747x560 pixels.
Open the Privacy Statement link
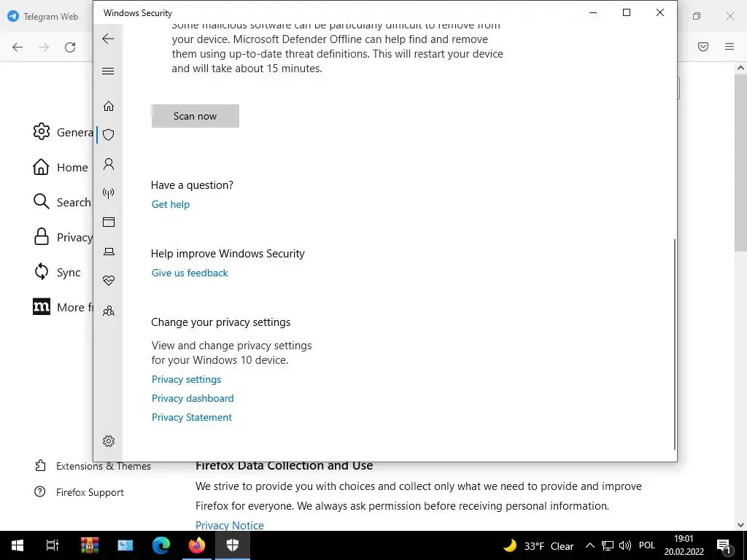(x=192, y=417)
